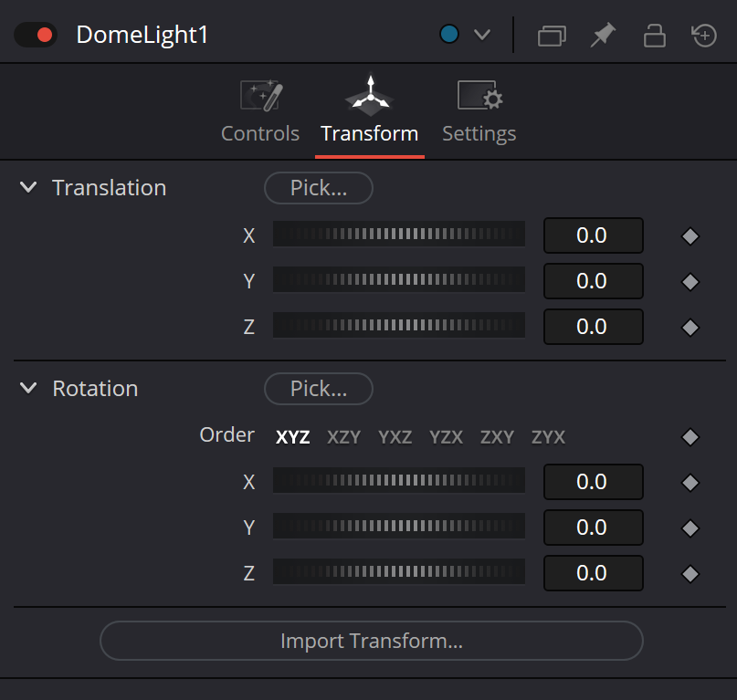Viewport: 737px width, 700px height.
Task: Click the Translation X slider
Action: point(399,234)
